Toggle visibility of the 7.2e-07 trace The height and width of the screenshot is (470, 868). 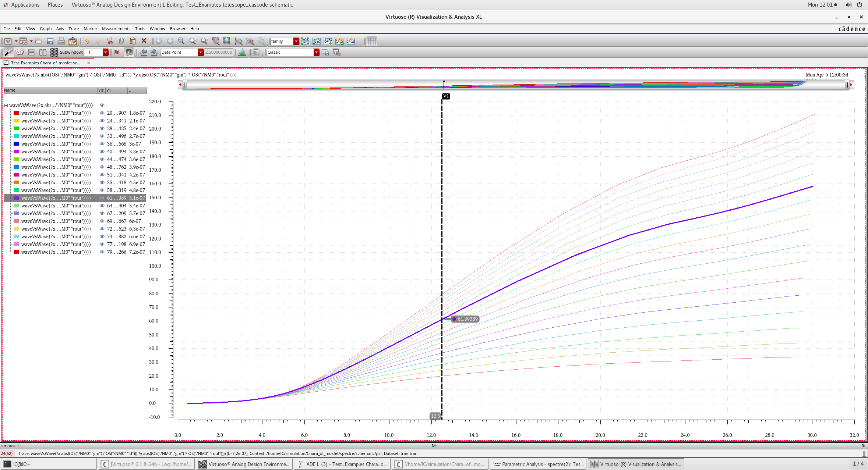click(x=102, y=252)
